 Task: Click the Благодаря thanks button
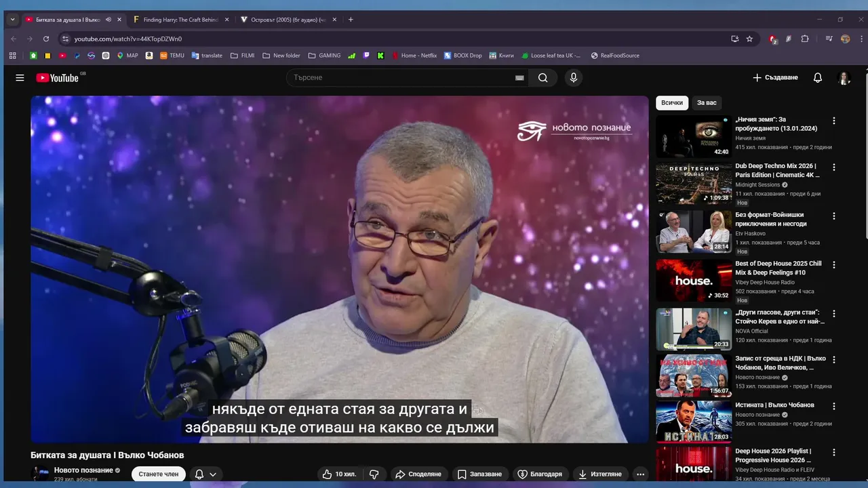click(x=540, y=474)
